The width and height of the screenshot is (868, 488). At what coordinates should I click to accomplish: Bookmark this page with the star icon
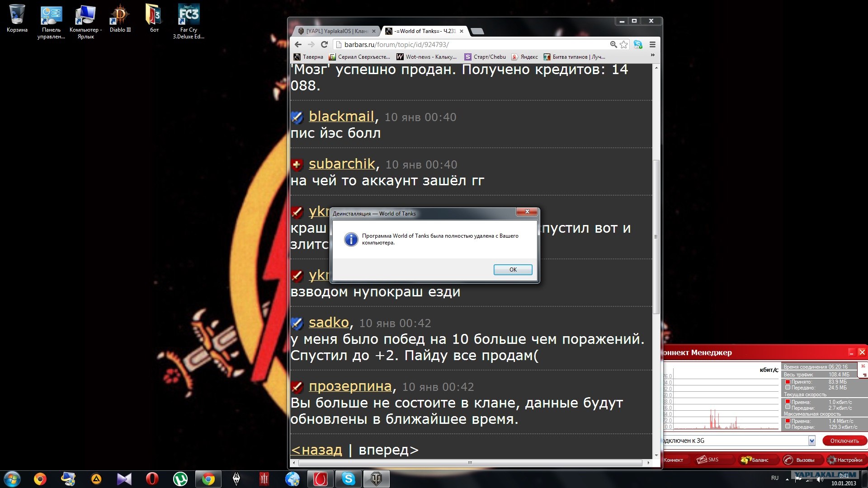[x=624, y=44]
